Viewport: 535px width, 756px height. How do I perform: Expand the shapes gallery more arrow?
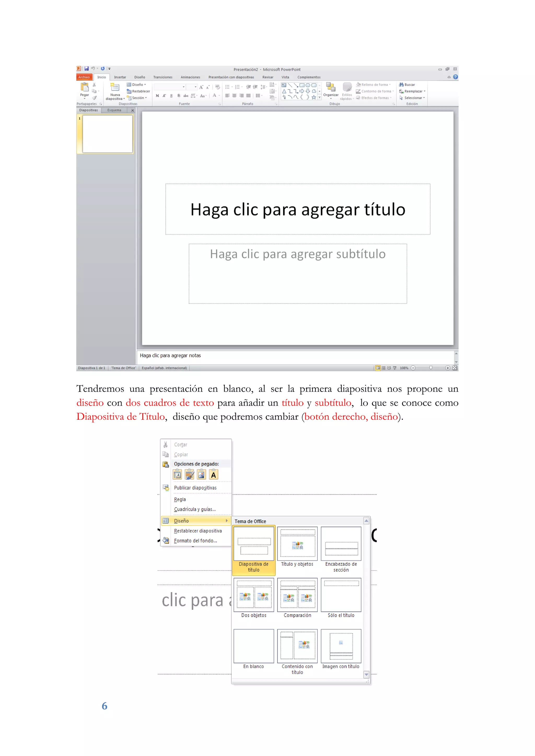[319, 97]
